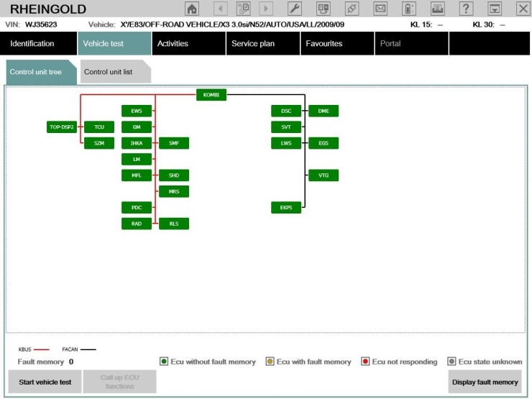The height and width of the screenshot is (399, 532).
Task: Open the Portal tab
Action: tap(411, 43)
